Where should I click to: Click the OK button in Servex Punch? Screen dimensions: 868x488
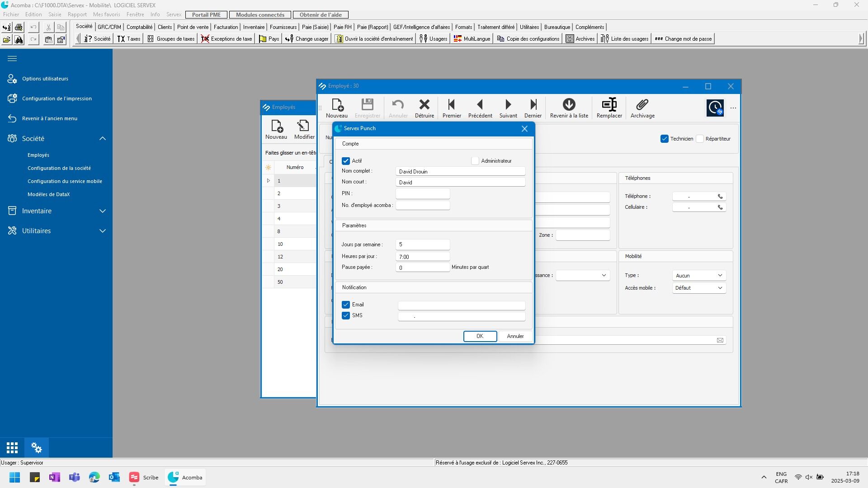[480, 336]
